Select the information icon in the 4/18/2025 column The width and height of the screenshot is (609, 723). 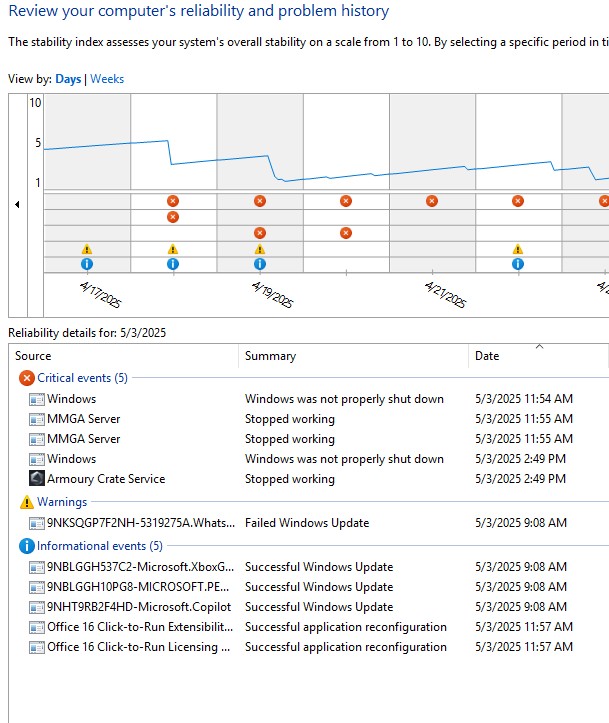pyautogui.click(x=173, y=264)
